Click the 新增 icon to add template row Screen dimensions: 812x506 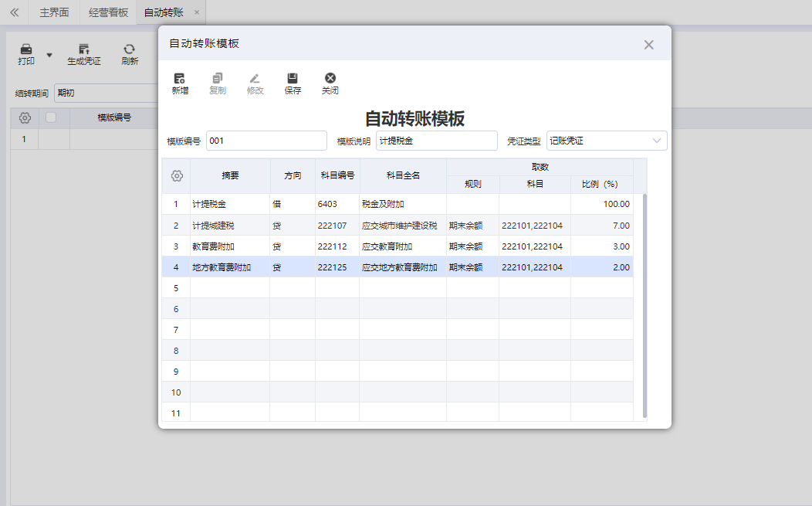tap(179, 83)
